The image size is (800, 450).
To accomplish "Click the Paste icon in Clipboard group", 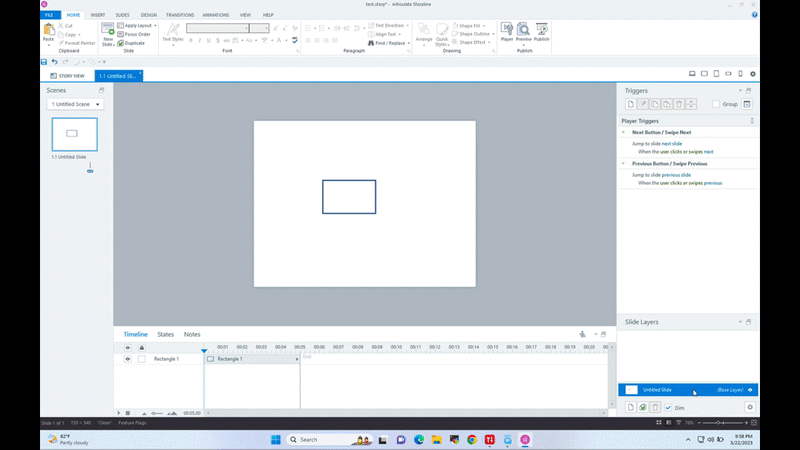I will coord(49,32).
